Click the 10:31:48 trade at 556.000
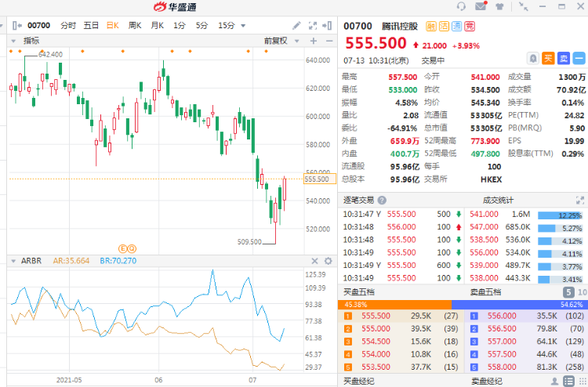 click(401, 227)
